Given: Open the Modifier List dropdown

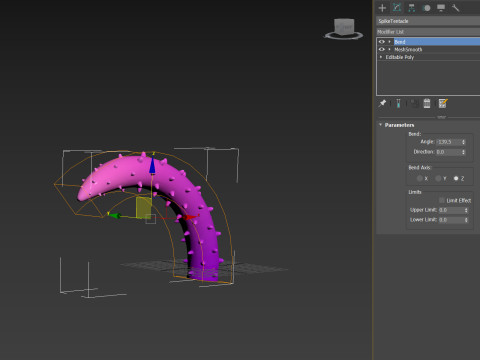Looking at the screenshot, I should pyautogui.click(x=428, y=32).
